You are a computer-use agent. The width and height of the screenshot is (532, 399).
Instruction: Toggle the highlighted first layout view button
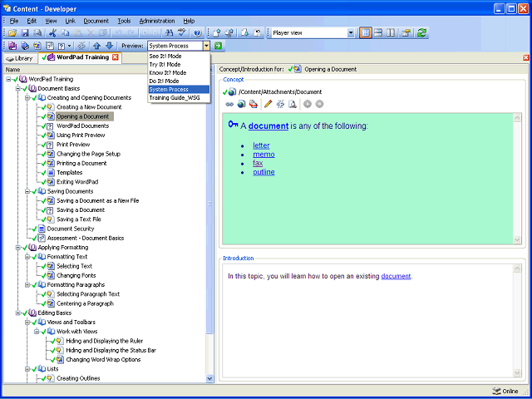[366, 33]
